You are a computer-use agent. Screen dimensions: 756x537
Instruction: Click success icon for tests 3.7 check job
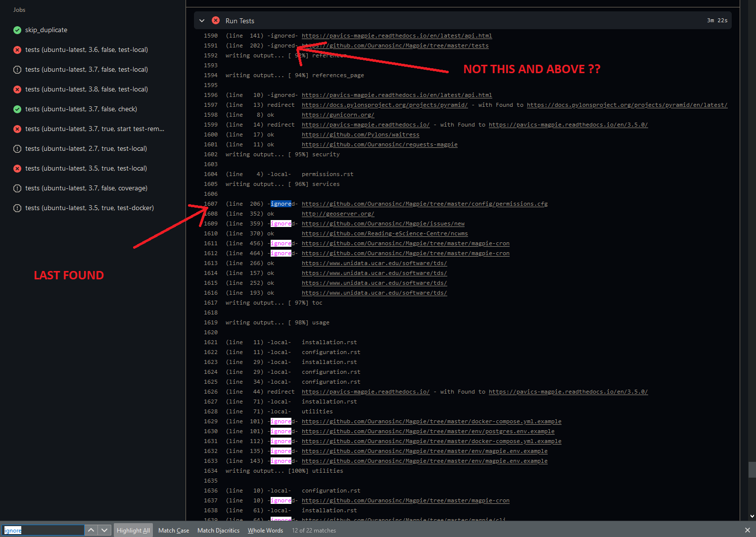point(17,109)
